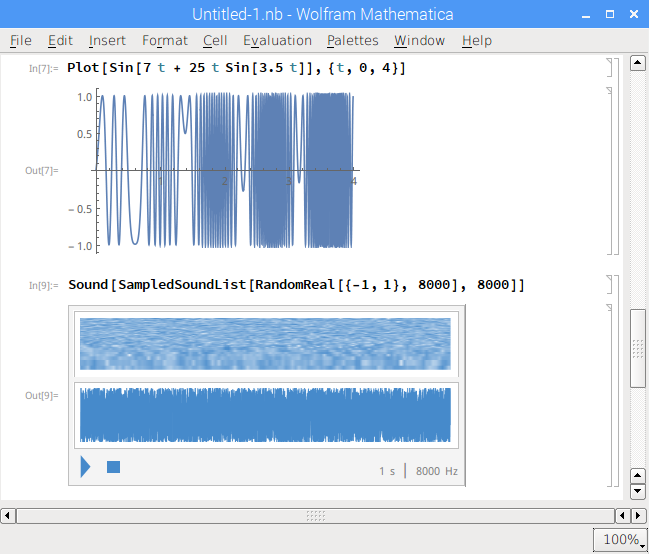Open the Palettes menu
Viewport: 649px width, 554px height.
(x=352, y=40)
